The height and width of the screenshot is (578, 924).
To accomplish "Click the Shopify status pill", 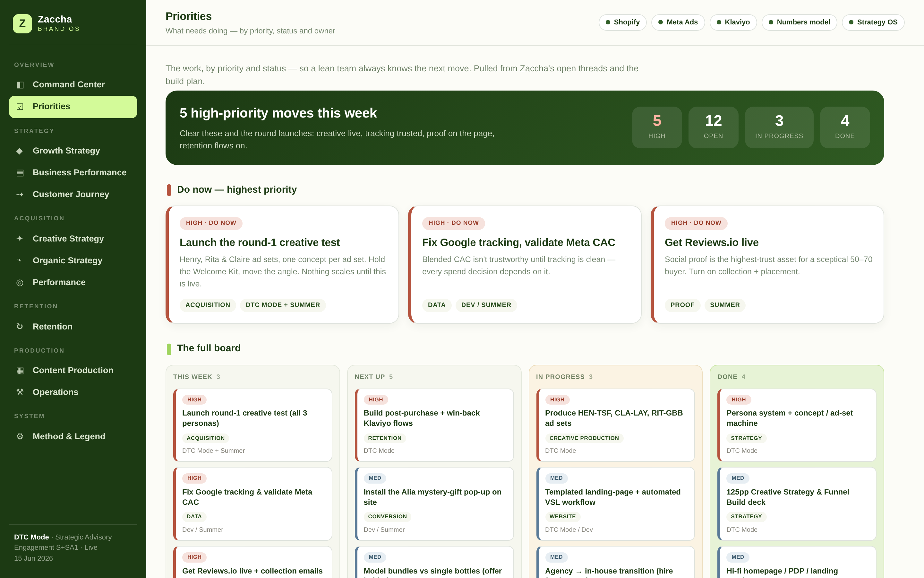I will pos(622,22).
